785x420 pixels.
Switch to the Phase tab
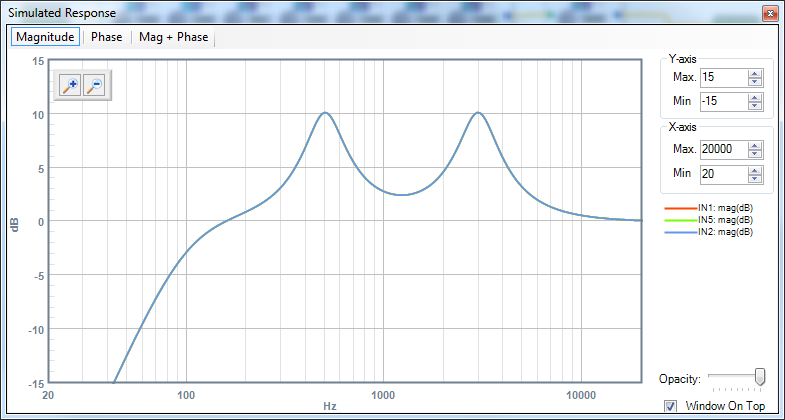click(107, 37)
